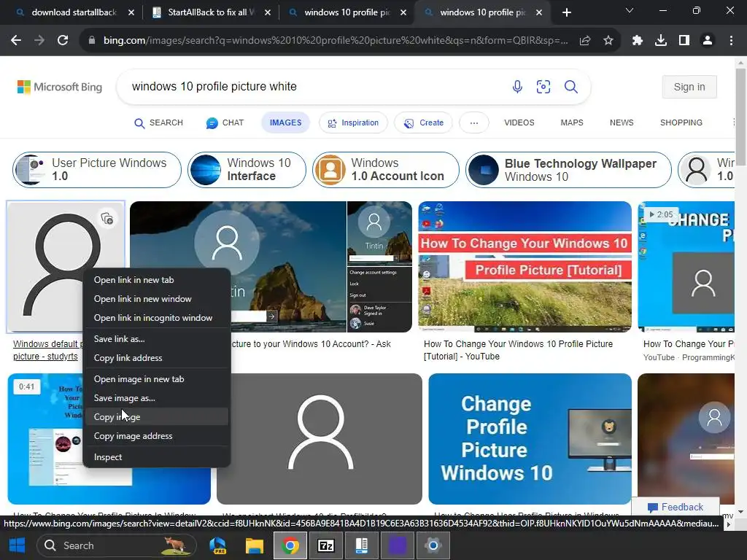This screenshot has width=747, height=560.
Task: Close the 'StartAllBack to fix all' tab
Action: 268,13
